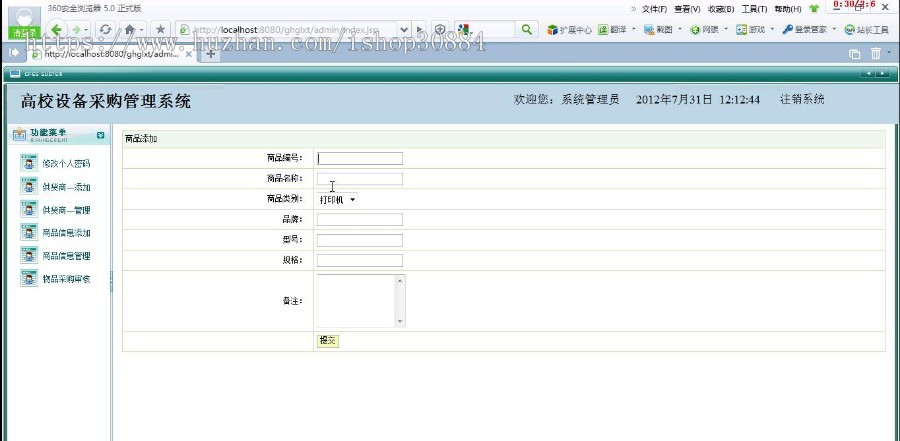Image resolution: width=900 pixels, height=441 pixels.
Task: Click the 型号 input field
Action: click(x=360, y=240)
